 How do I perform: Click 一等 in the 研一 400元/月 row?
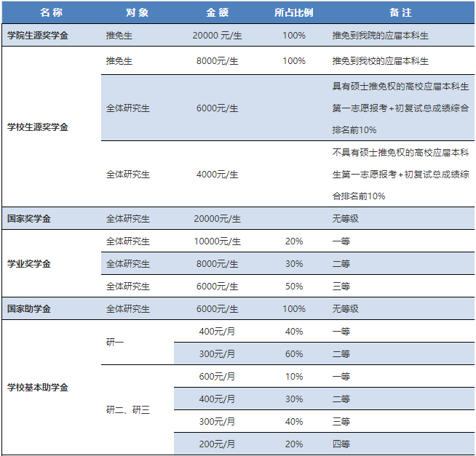[341, 332]
